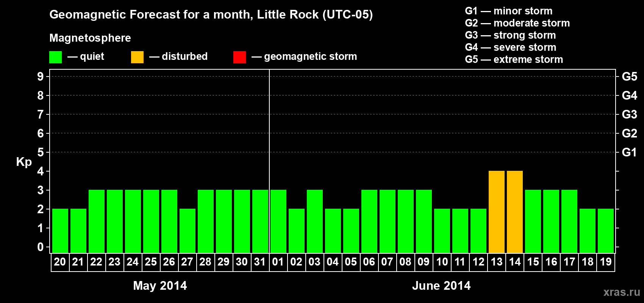
Task: Click date label 09 on the axis
Action: click(x=424, y=262)
